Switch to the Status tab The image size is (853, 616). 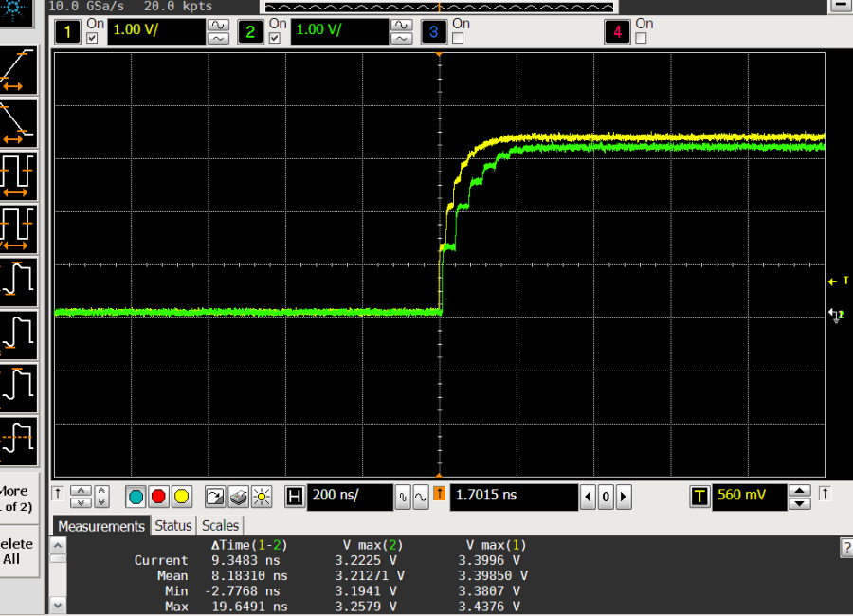[x=173, y=526]
